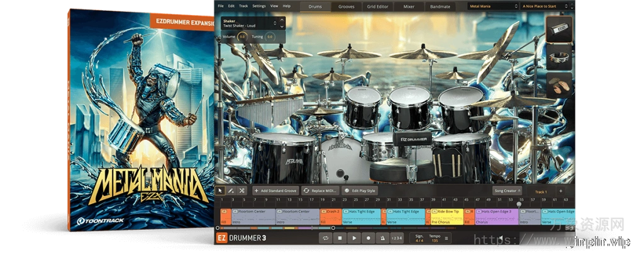Open the first Fill block dropdown arrow
This screenshot has width=644, height=262.
tap(224, 211)
